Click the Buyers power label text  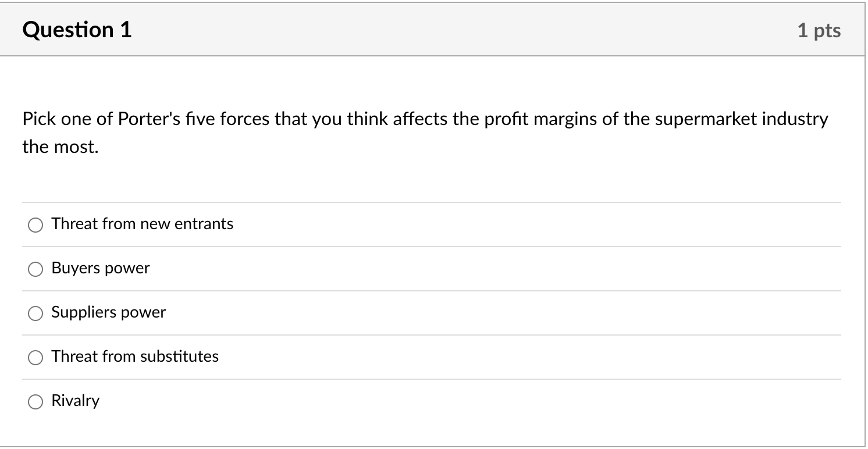point(100,268)
